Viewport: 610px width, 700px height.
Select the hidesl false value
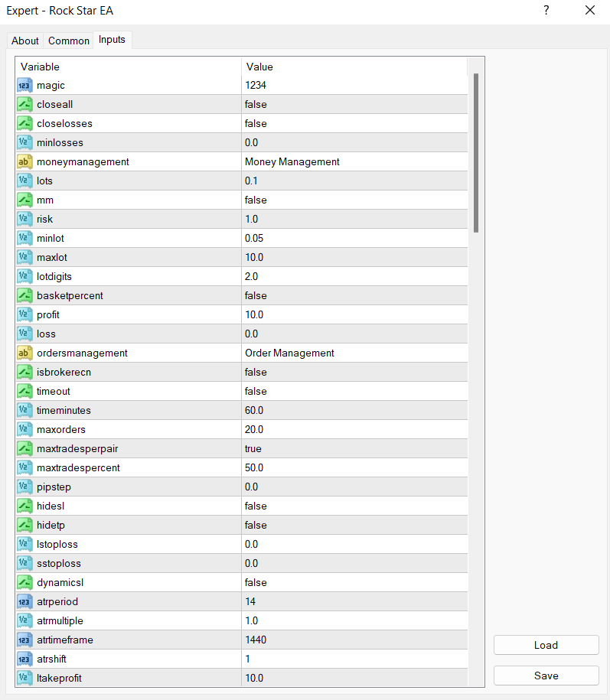click(x=354, y=506)
